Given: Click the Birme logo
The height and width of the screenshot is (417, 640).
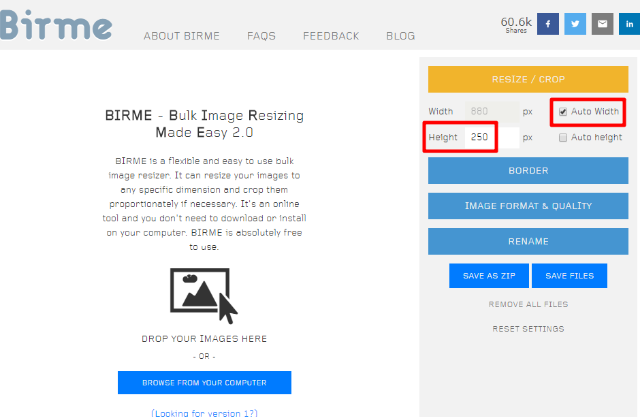Looking at the screenshot, I should point(56,25).
